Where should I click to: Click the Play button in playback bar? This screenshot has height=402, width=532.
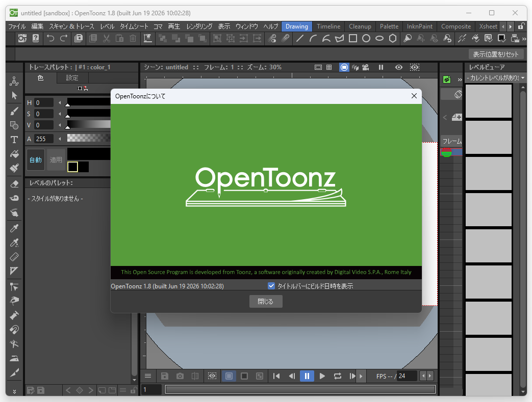(x=322, y=376)
